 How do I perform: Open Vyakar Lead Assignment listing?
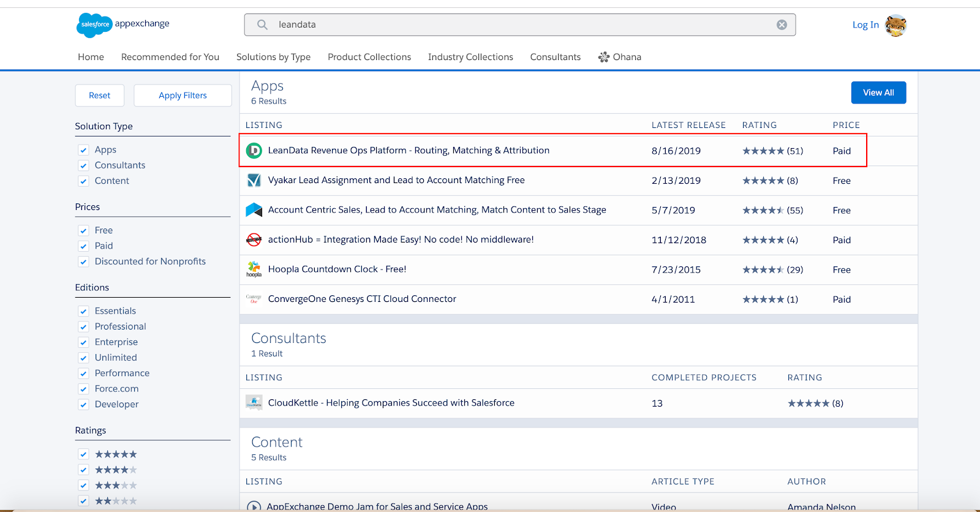click(396, 180)
